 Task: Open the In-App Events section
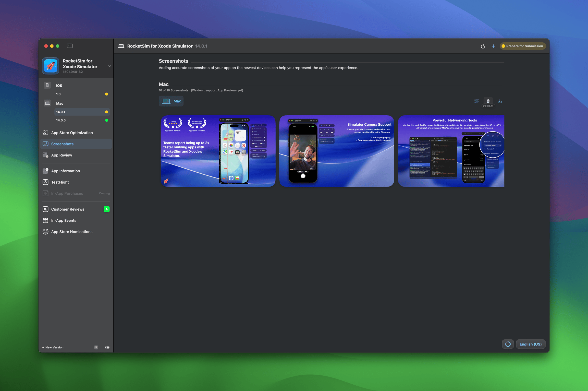76,220
